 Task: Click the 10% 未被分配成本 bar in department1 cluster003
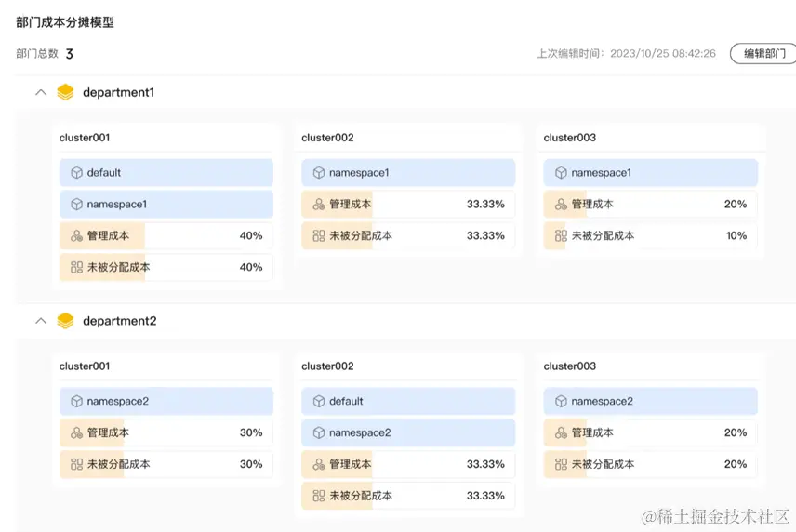(x=651, y=236)
